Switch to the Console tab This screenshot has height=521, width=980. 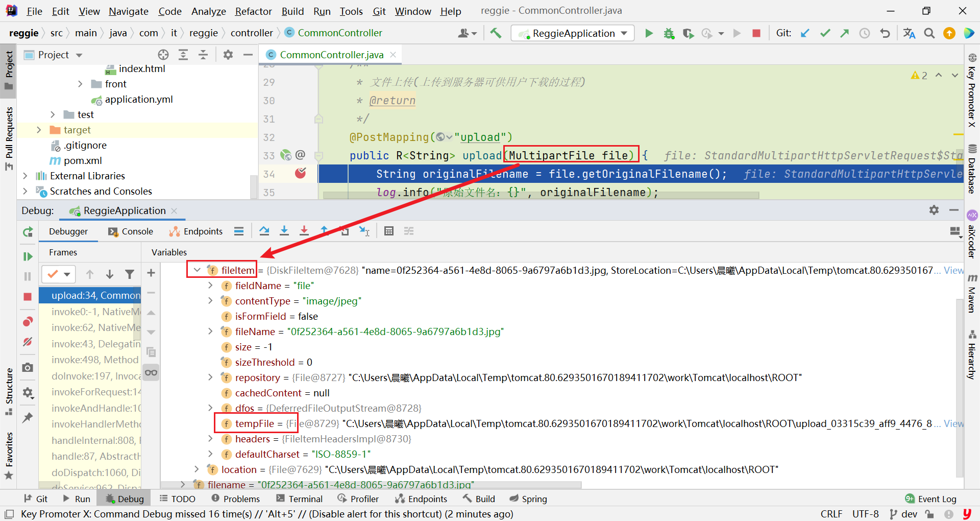131,231
